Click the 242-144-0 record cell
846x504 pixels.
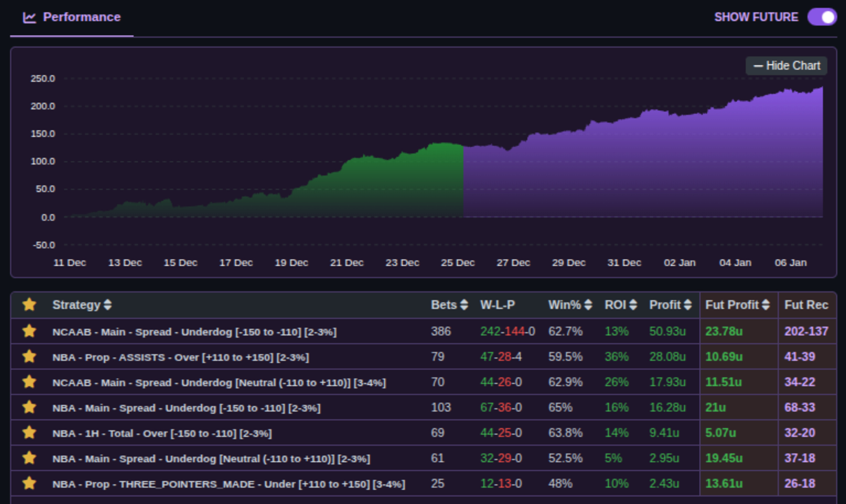(x=508, y=331)
